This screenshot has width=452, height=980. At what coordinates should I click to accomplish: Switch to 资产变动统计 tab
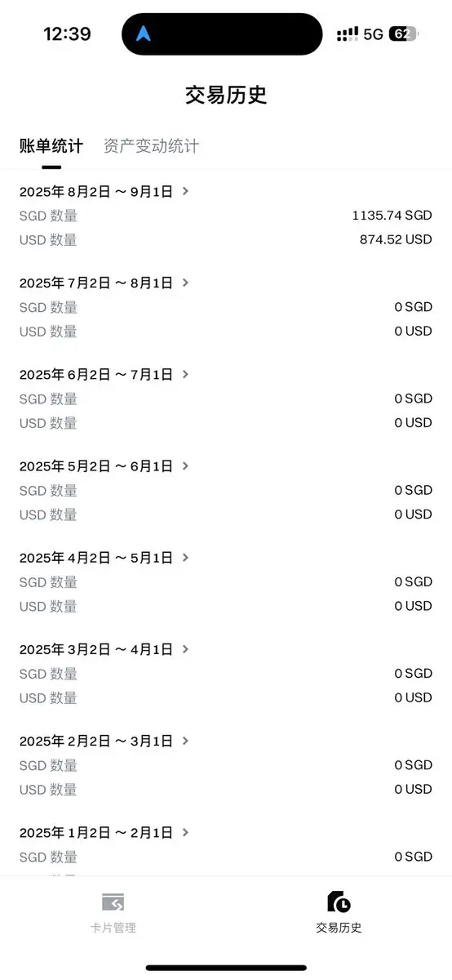click(x=151, y=146)
